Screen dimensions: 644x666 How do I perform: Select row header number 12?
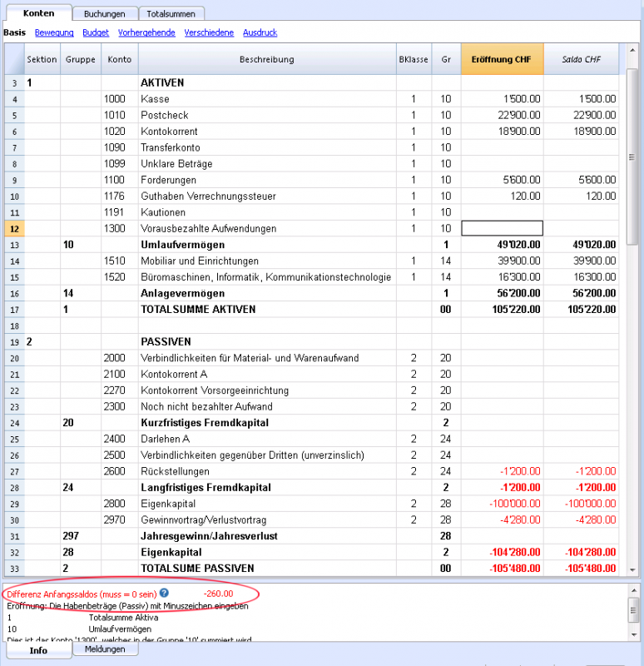pos(14,229)
